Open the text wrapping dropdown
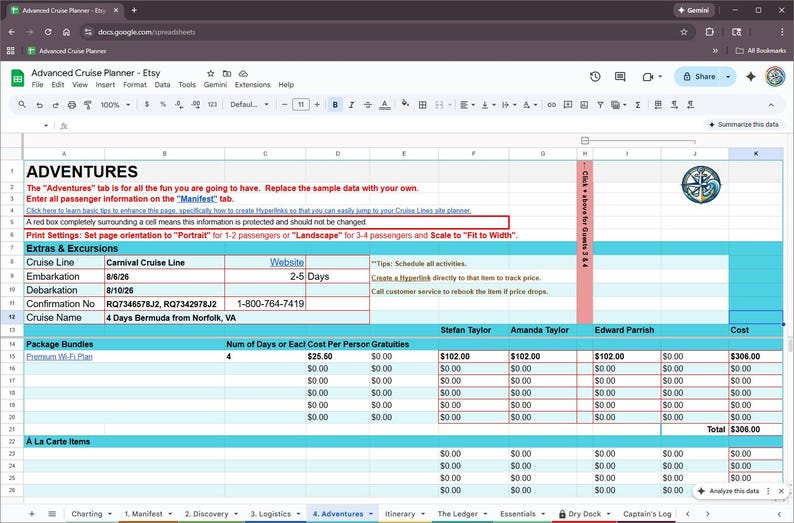This screenshot has height=523, width=794. click(x=508, y=105)
